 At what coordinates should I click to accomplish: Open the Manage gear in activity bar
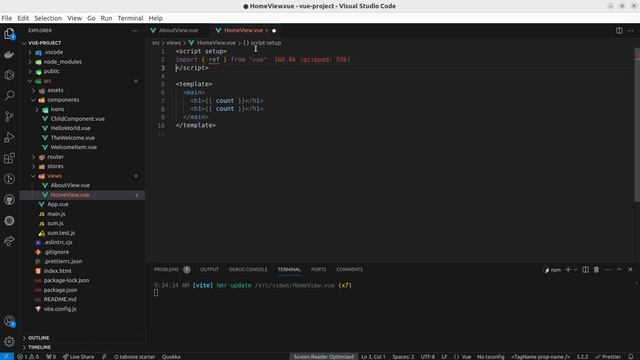pos(9,341)
